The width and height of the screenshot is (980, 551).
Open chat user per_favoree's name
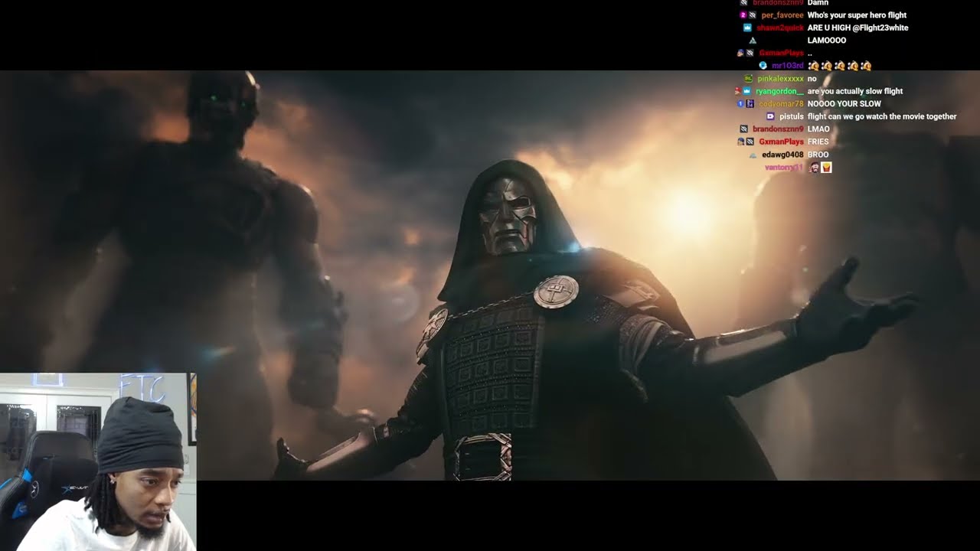click(782, 15)
